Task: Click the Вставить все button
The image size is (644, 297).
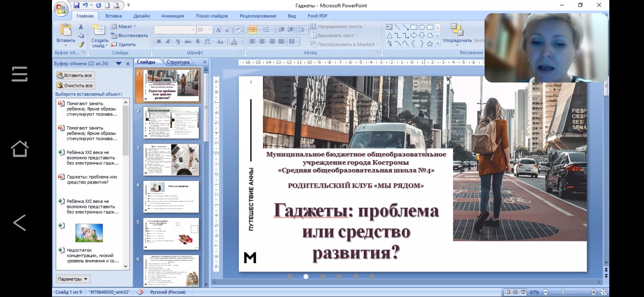Action: pyautogui.click(x=76, y=75)
